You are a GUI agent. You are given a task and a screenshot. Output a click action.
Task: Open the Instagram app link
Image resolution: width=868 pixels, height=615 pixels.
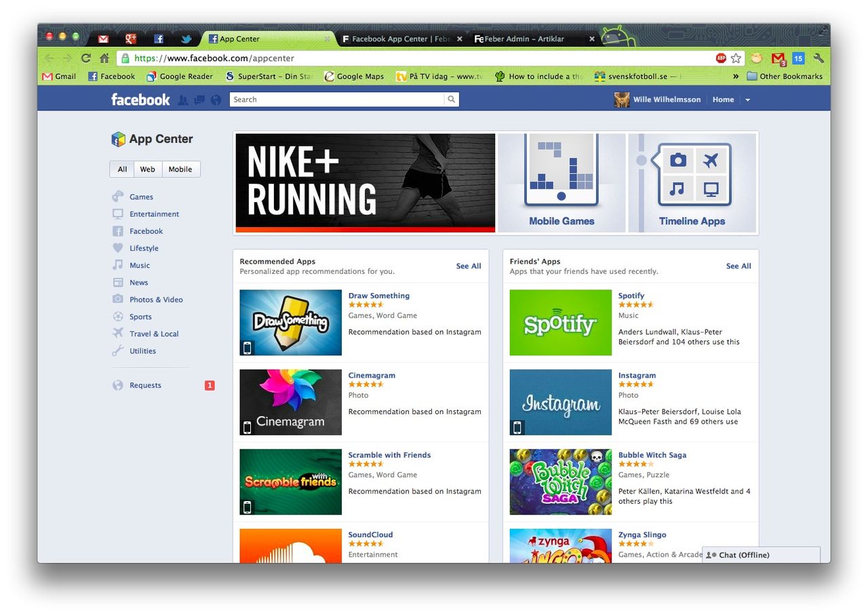tap(637, 376)
